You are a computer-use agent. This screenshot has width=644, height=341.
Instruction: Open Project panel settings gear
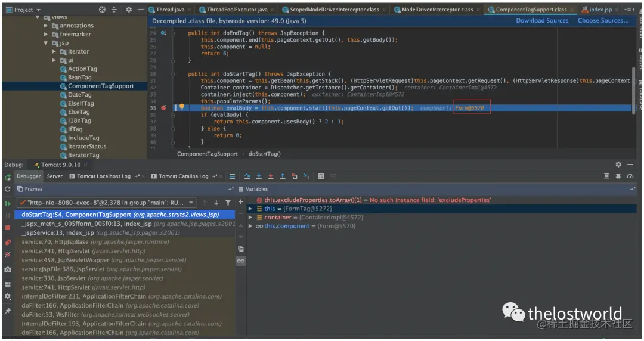point(129,10)
